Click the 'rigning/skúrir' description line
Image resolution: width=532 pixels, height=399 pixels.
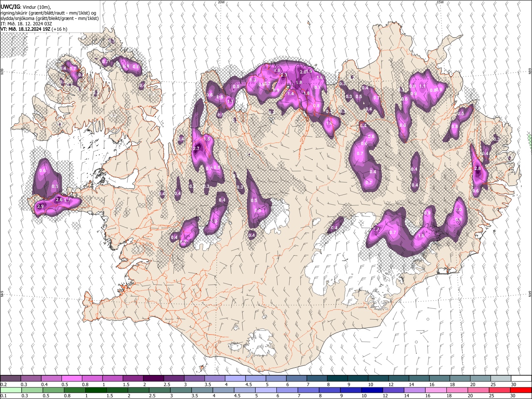pyautogui.click(x=48, y=13)
